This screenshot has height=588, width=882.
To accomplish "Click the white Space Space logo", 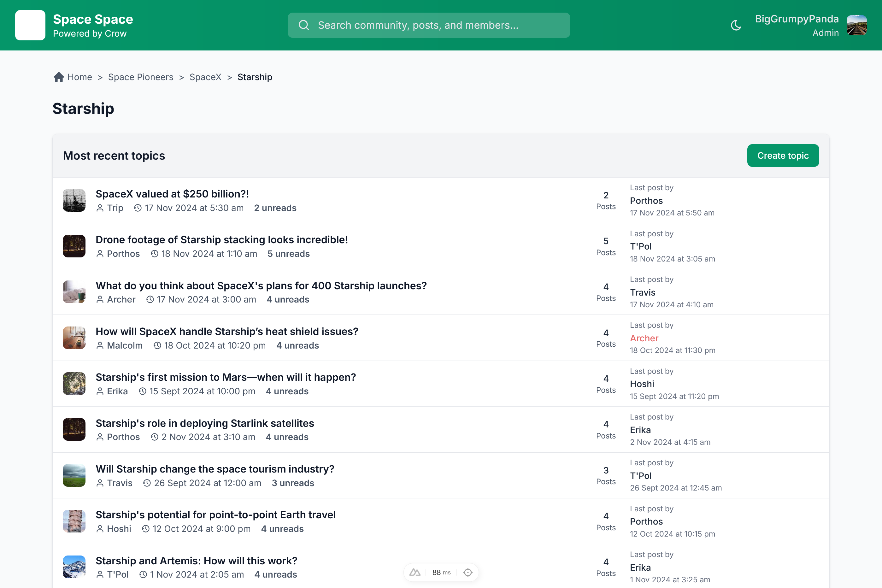I will tap(30, 25).
